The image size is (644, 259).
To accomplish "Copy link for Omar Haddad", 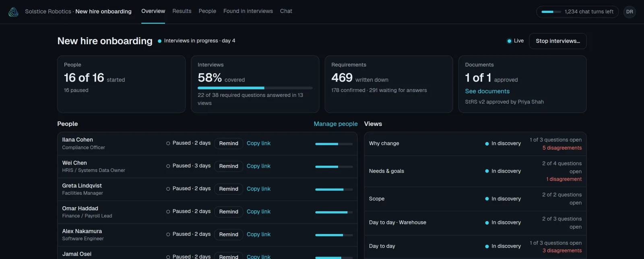I will click(x=258, y=212).
